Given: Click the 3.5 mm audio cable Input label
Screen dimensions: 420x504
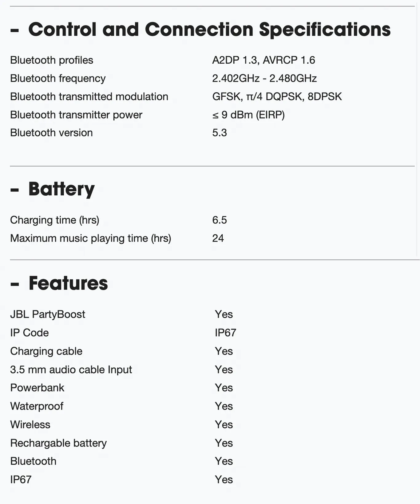Looking at the screenshot, I should pos(71,370).
